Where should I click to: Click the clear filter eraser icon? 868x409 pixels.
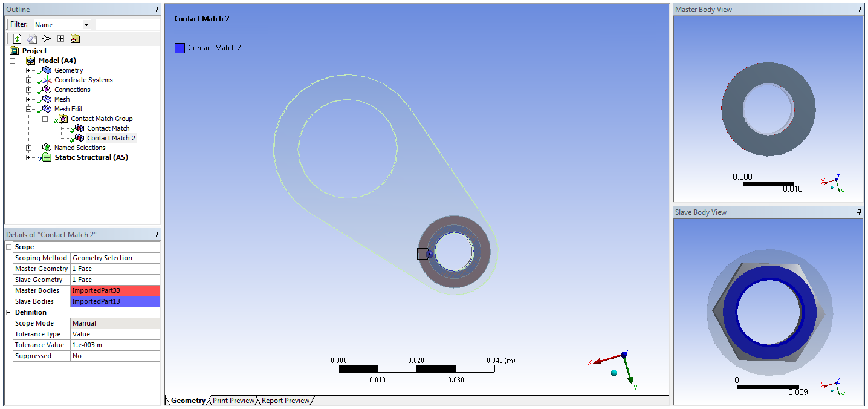pos(32,39)
